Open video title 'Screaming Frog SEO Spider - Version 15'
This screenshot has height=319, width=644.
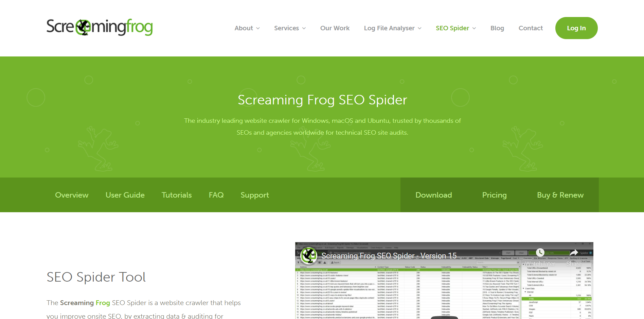tap(389, 256)
